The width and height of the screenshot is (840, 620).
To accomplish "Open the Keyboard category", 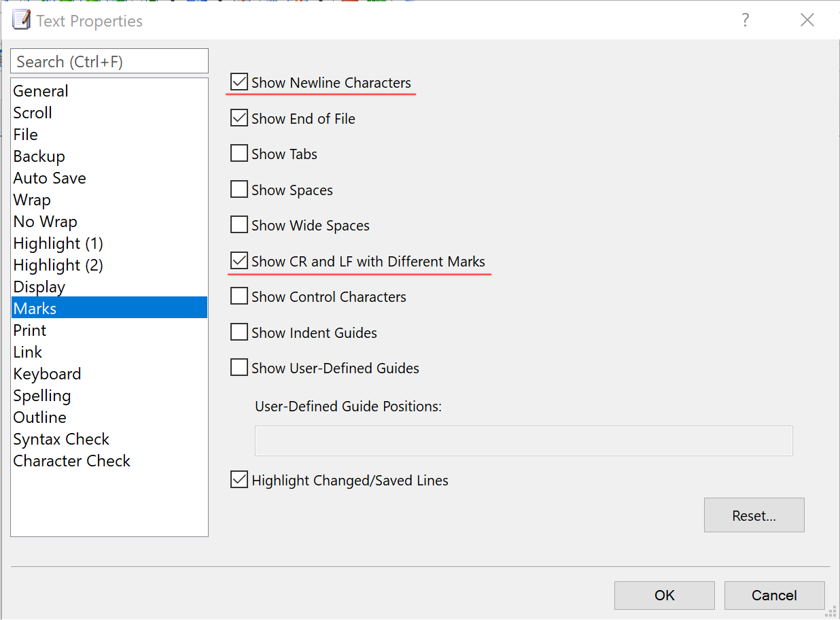I will [109, 374].
